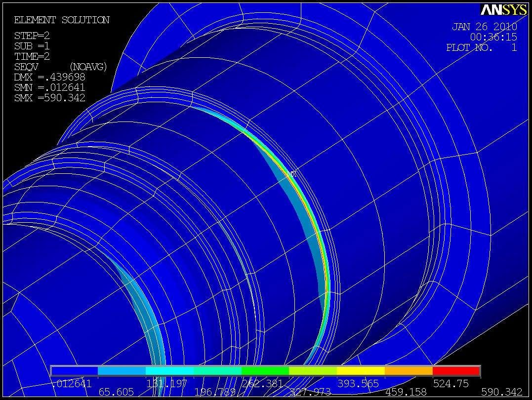Click the (NOAVG) label
Screen dimensions: 532x400
(88, 67)
